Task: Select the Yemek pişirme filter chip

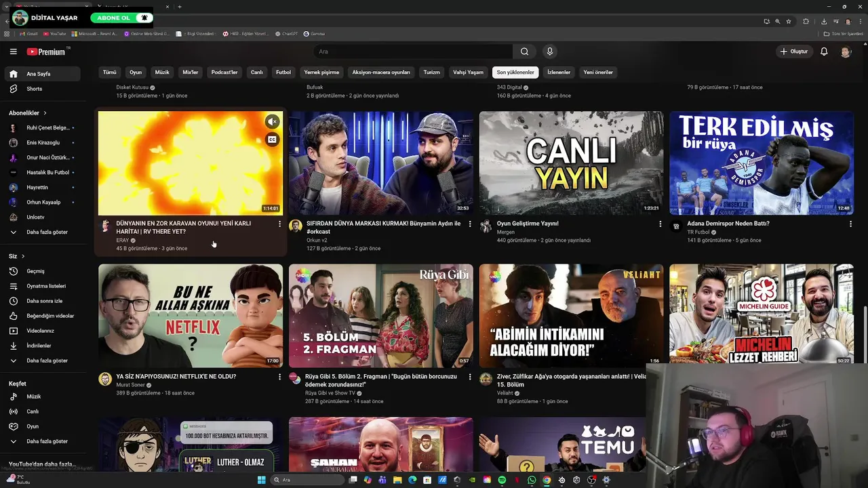Action: pyautogui.click(x=321, y=73)
